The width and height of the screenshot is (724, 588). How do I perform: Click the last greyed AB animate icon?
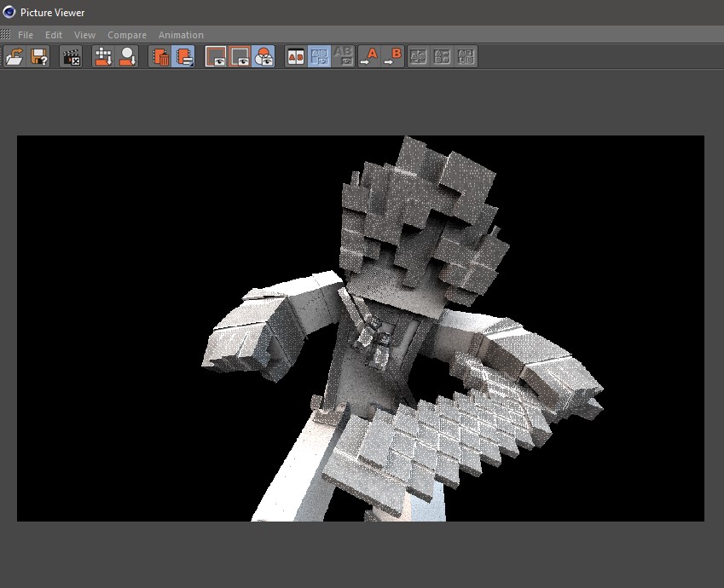(x=466, y=56)
